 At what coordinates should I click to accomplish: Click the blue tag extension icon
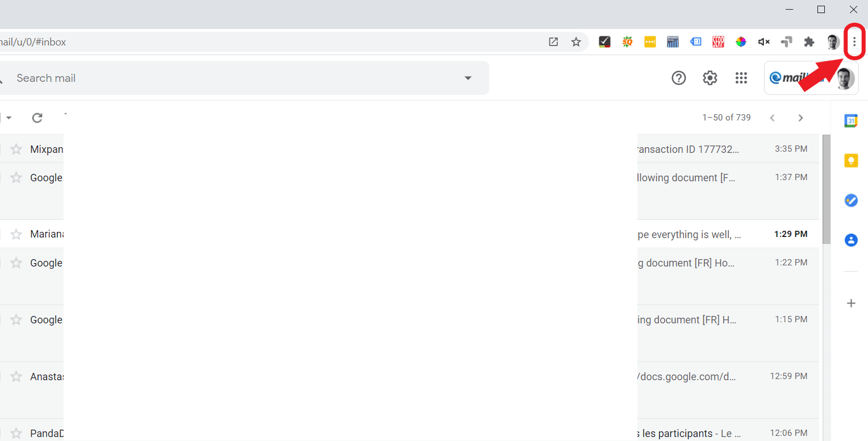point(695,41)
